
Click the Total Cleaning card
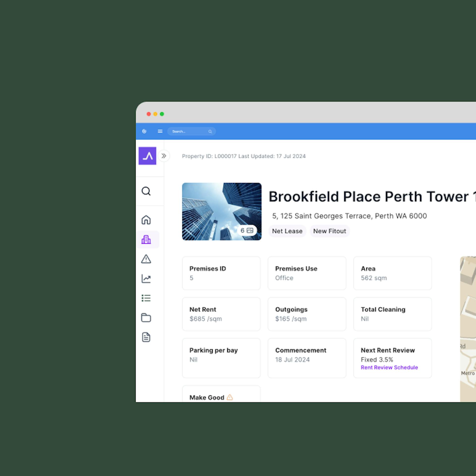pos(392,314)
